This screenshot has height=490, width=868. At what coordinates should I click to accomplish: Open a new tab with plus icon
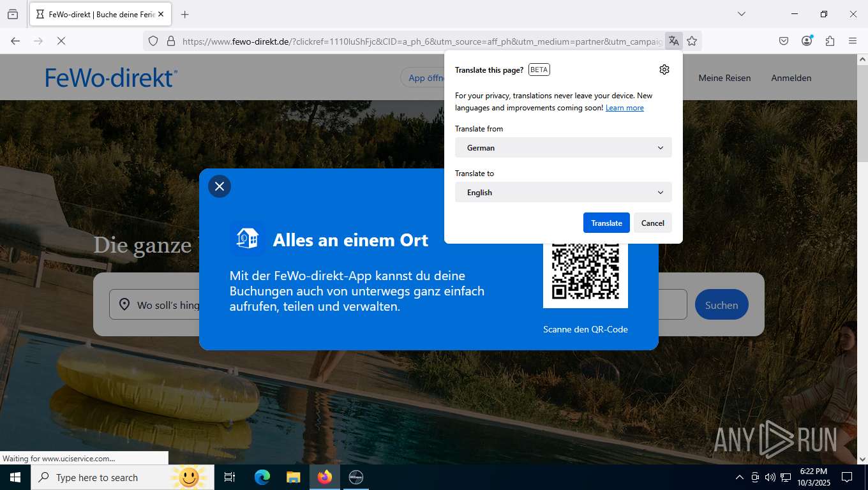[x=185, y=14]
